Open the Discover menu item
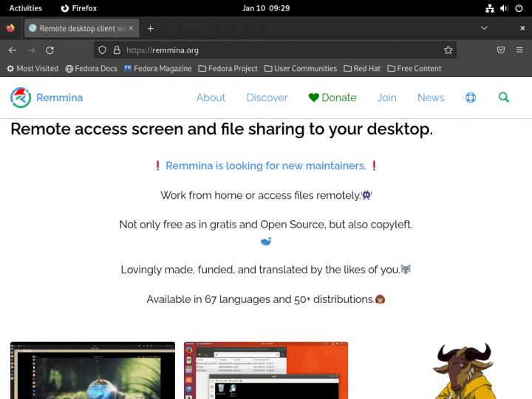Image resolution: width=532 pixels, height=399 pixels. (x=267, y=98)
